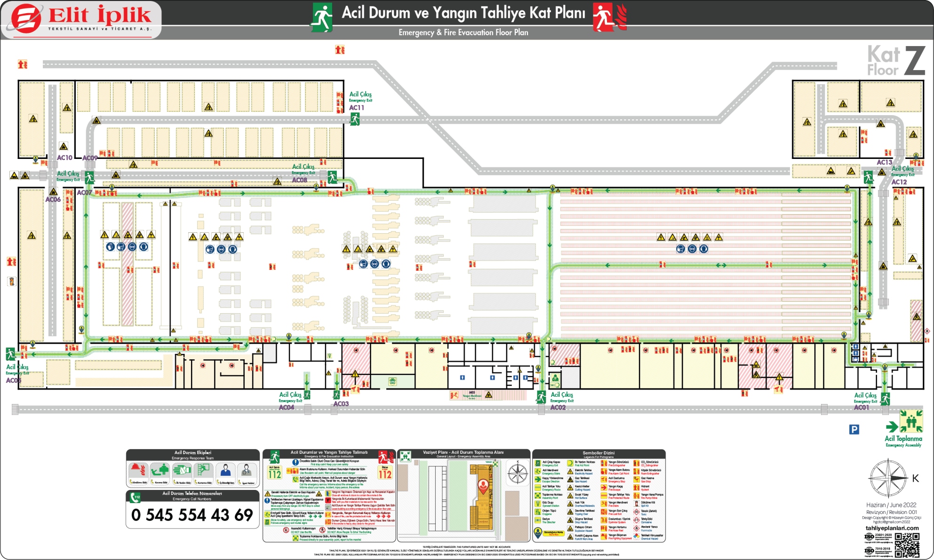This screenshot has height=560, width=934.
Task: Click the blue parking P icon
Action: click(x=854, y=429)
